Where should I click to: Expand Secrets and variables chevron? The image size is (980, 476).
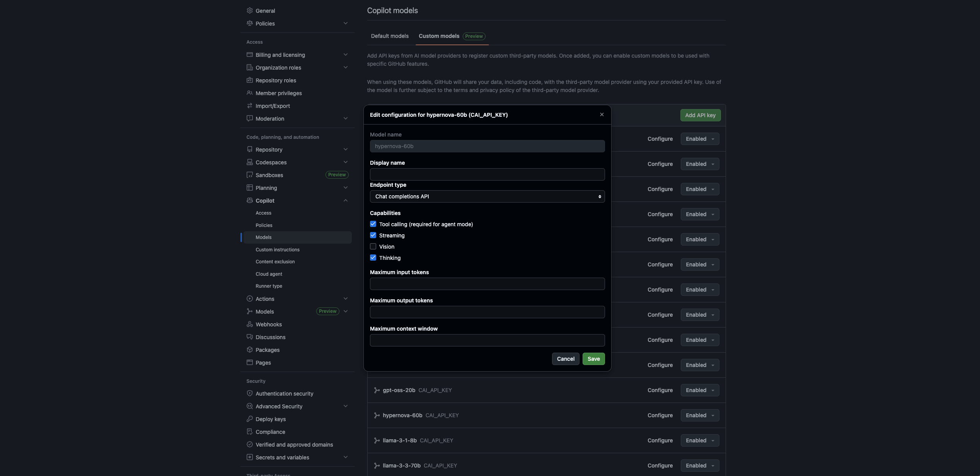pos(346,457)
